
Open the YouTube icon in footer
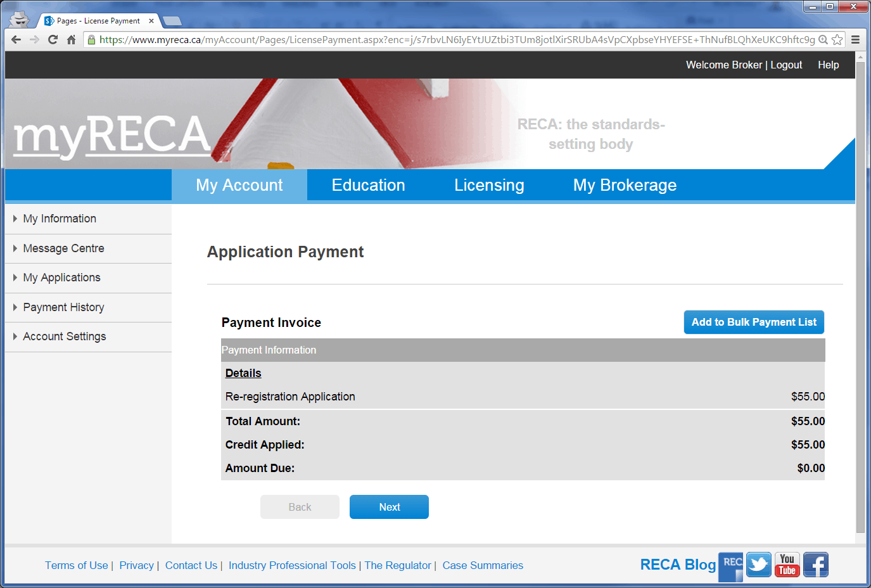click(x=787, y=565)
